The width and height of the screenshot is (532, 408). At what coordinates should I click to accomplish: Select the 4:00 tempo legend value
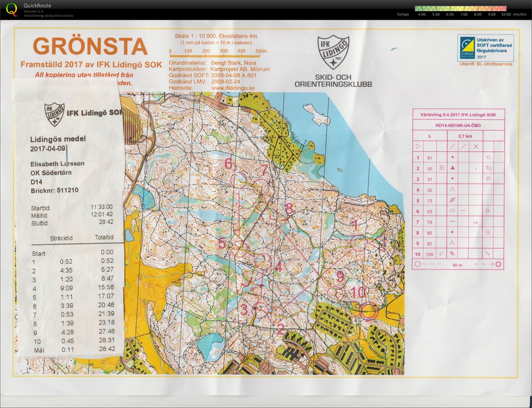click(x=422, y=14)
